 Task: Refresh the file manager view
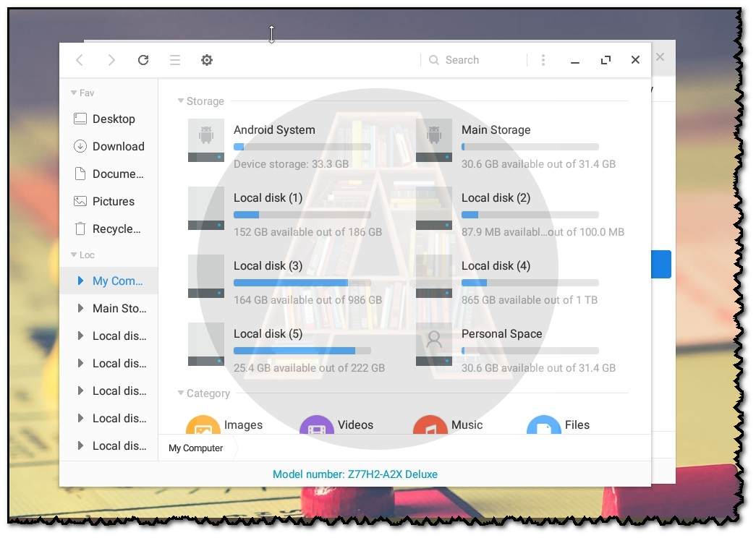143,60
